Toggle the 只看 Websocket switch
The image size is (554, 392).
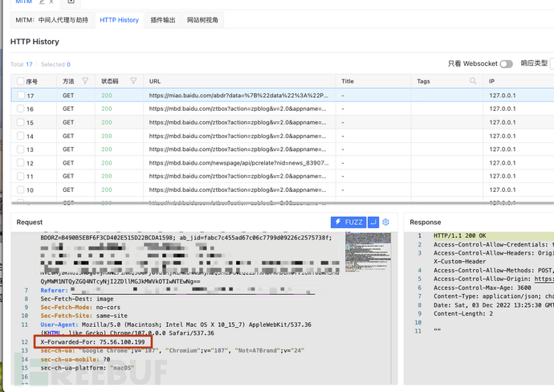(507, 64)
